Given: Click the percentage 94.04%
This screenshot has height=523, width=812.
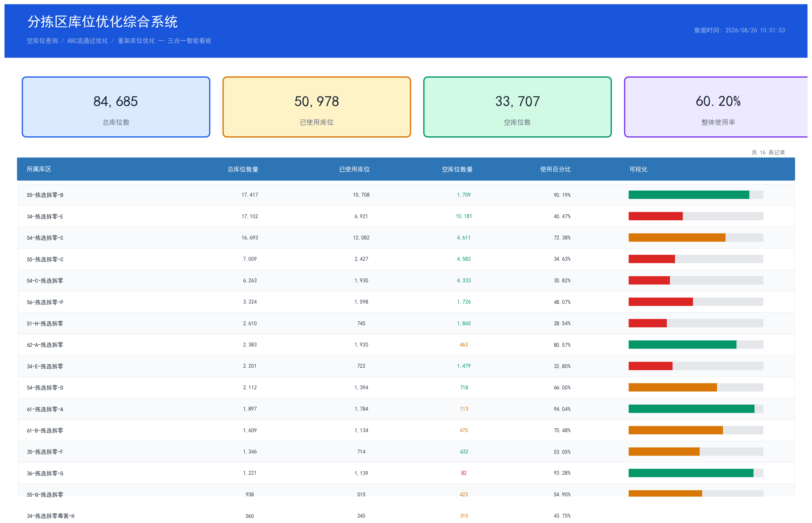Looking at the screenshot, I should pyautogui.click(x=562, y=409).
